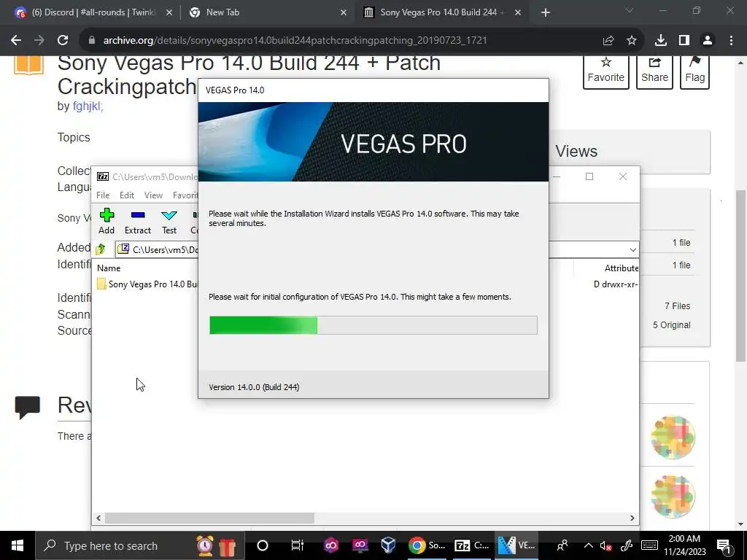Open VirtualBox cube icon on taskbar
Image resolution: width=747 pixels, height=560 pixels.
388,545
